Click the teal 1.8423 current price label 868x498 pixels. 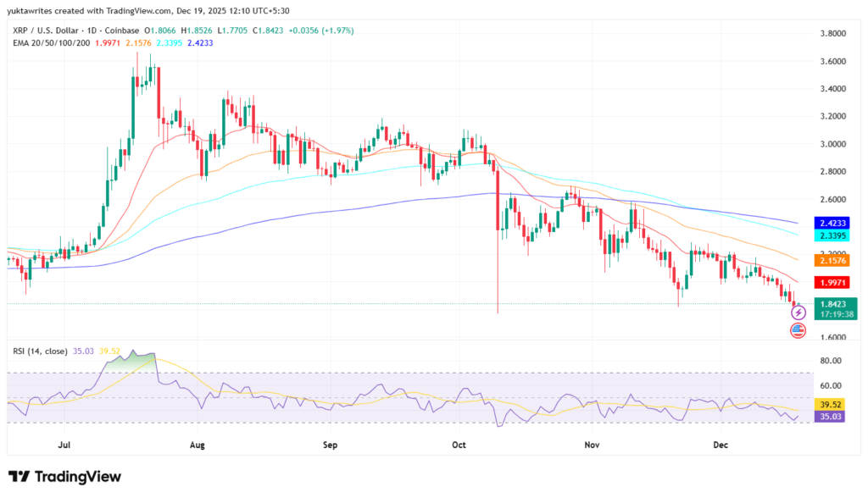(835, 303)
